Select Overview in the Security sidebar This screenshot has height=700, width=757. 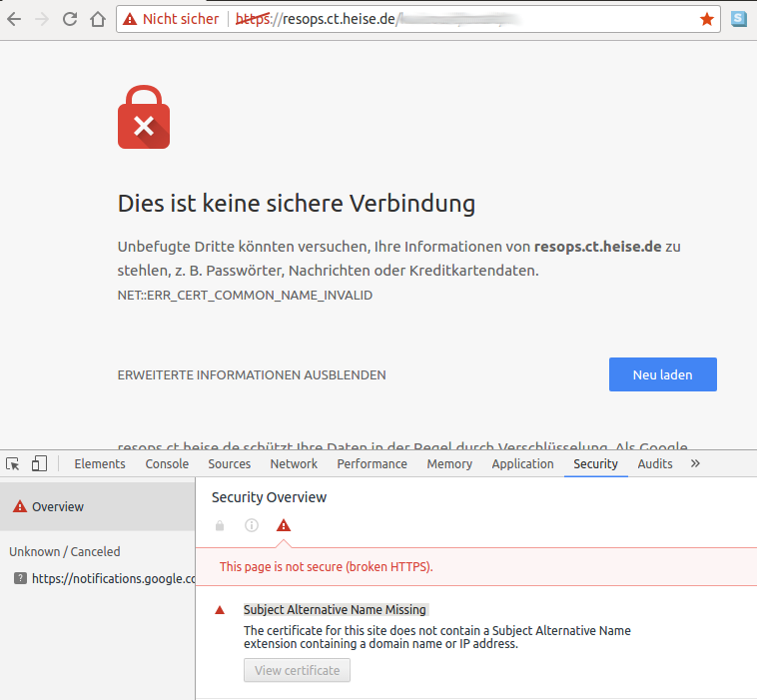tap(98, 507)
